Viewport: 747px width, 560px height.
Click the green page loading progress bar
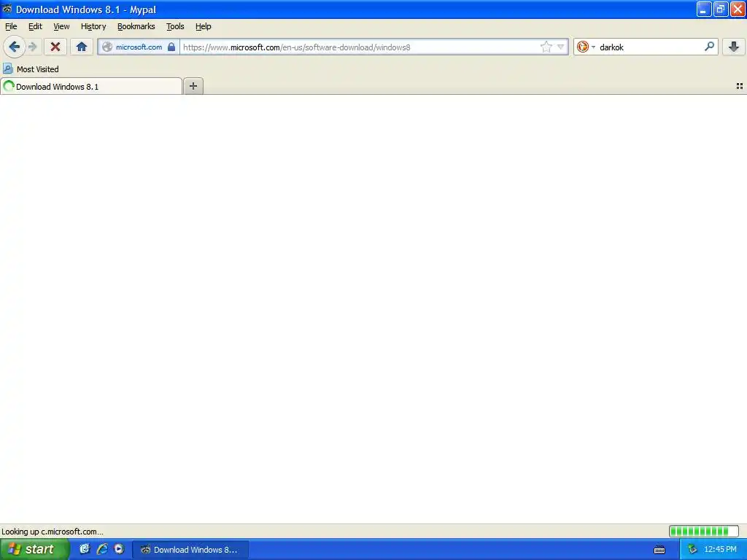tap(704, 531)
